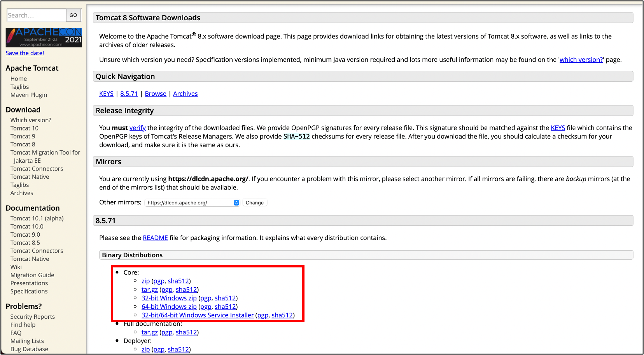Screen dimensions: 644x355
Task: Open Home in Apache Tomcat sidebar
Action: point(19,79)
